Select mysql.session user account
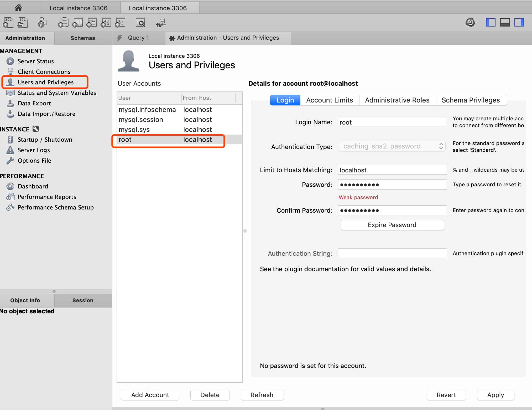This screenshot has width=532, height=410. pos(180,120)
